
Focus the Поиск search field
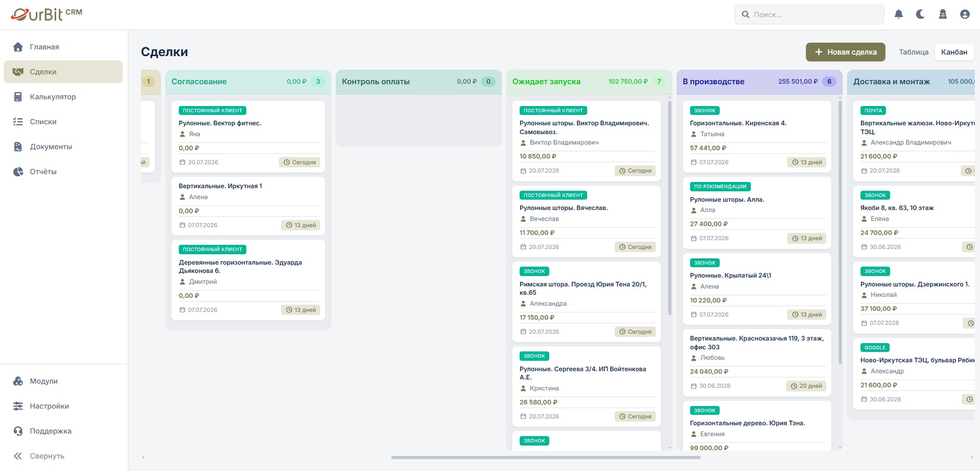pyautogui.click(x=810, y=15)
